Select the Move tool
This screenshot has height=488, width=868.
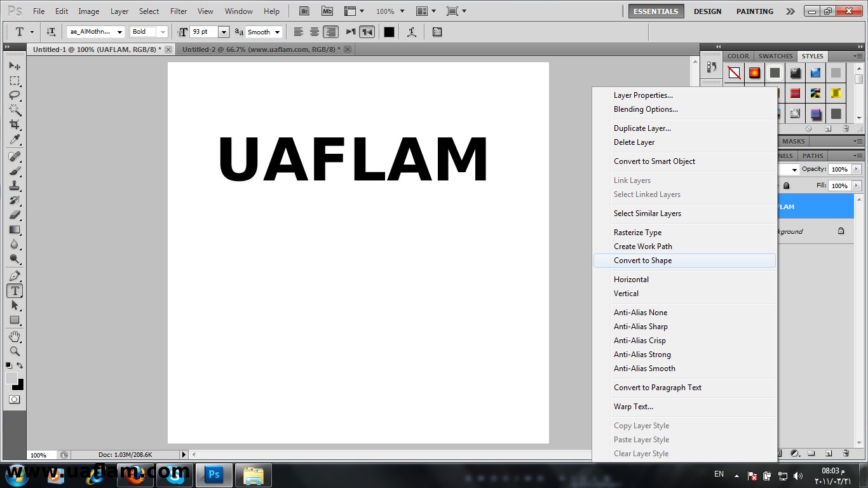click(14, 66)
